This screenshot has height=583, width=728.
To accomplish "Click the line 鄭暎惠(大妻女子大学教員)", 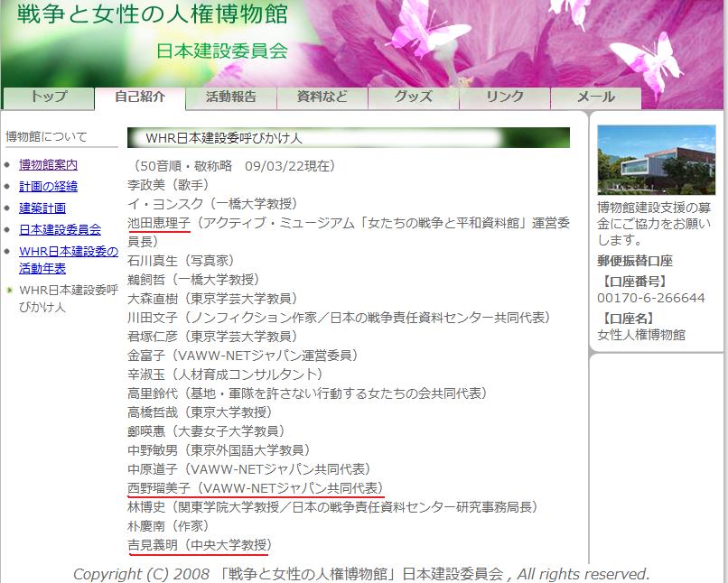I will (206, 431).
